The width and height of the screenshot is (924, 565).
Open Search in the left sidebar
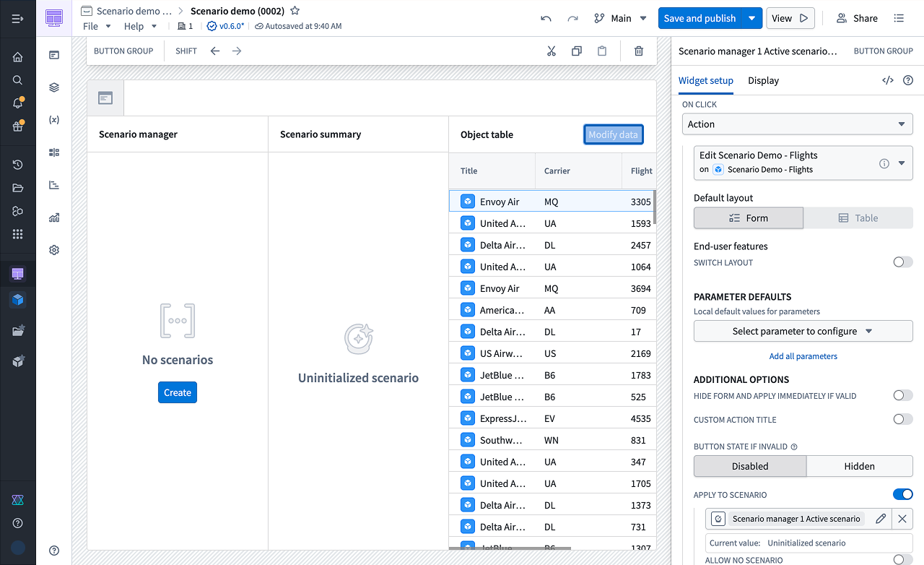point(18,80)
